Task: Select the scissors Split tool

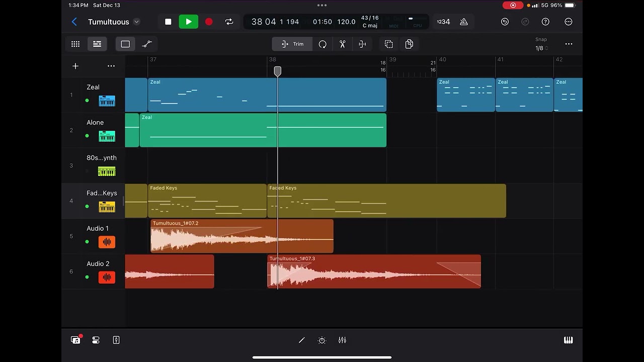Action: point(343,44)
